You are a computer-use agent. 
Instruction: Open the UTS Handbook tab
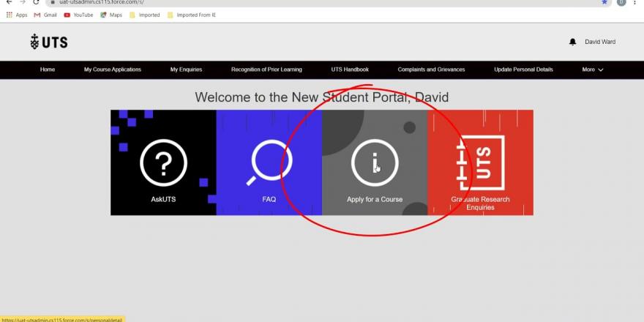pyautogui.click(x=350, y=70)
